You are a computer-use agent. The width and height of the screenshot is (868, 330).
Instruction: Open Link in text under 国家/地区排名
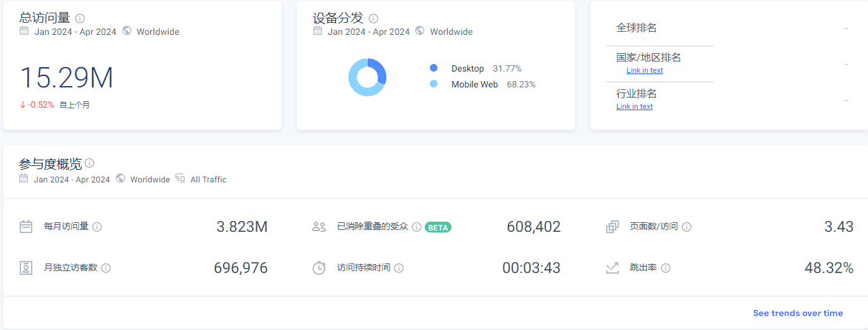(x=645, y=70)
